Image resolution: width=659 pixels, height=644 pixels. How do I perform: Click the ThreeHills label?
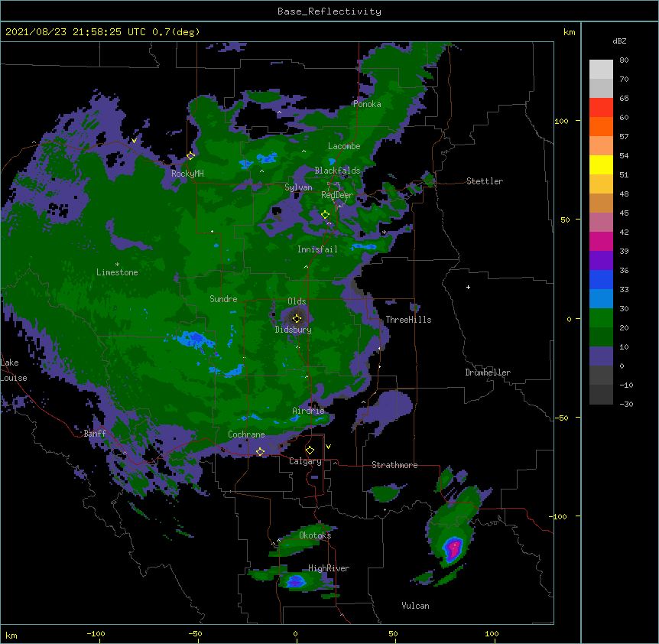(x=408, y=320)
